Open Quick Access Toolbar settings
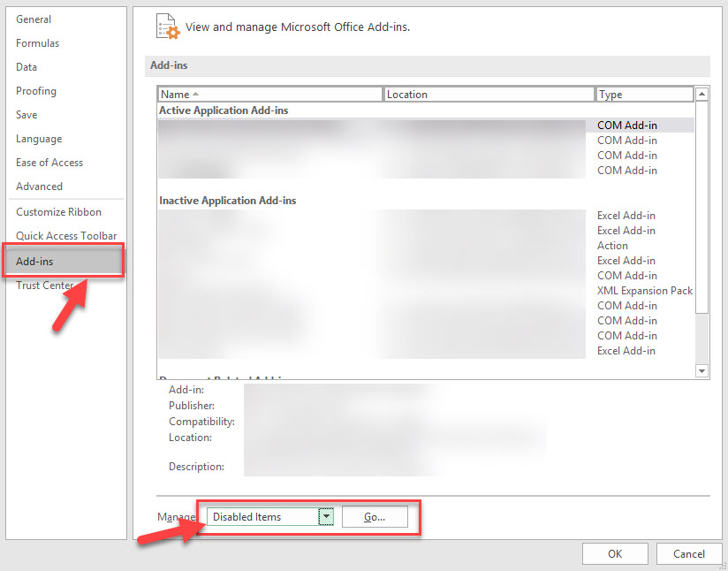This screenshot has width=728, height=571. click(66, 236)
